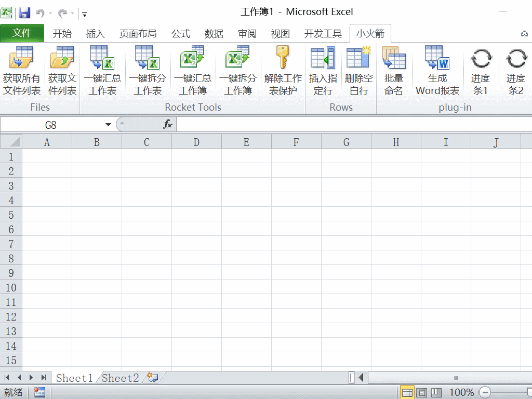
Task: Click the Name Box showing G8
Action: click(51, 125)
